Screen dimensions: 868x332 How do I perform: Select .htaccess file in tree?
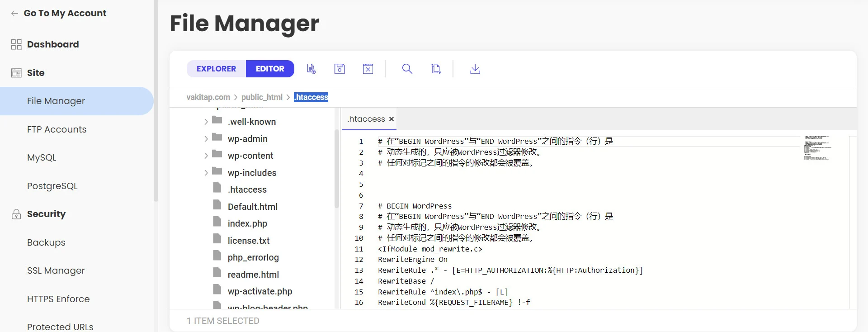247,190
